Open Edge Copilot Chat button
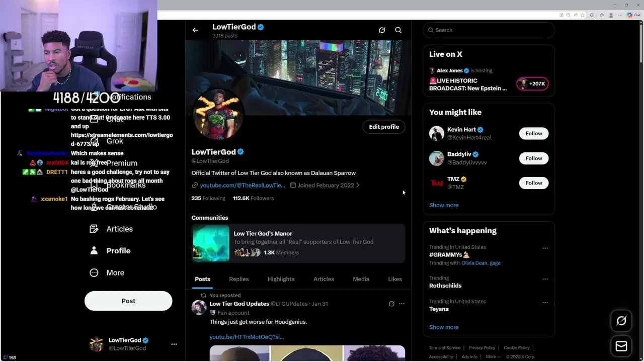 pos(633,15)
